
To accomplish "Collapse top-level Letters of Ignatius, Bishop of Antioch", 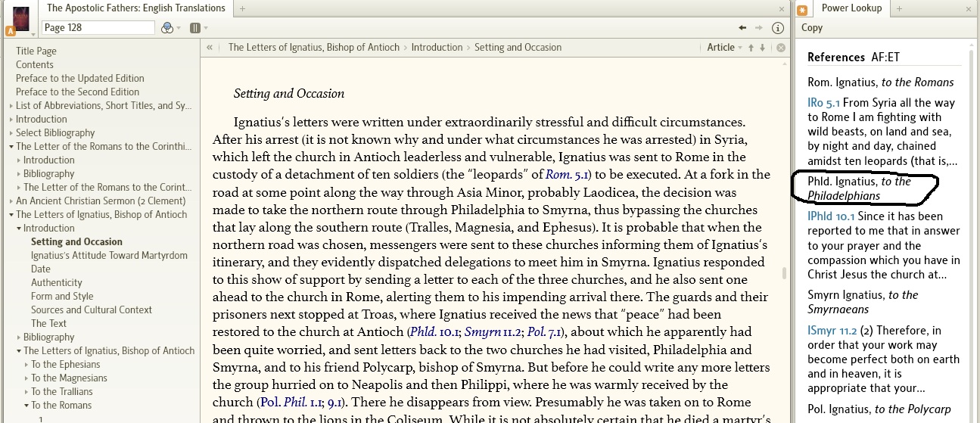I will tap(11, 215).
